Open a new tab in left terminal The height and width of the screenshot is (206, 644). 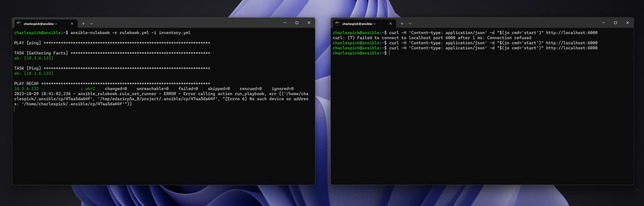(83, 24)
